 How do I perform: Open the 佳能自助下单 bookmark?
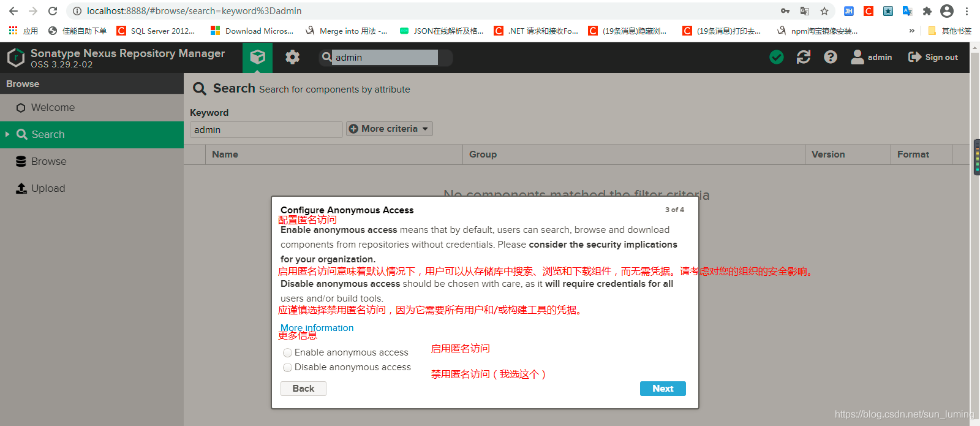(x=77, y=31)
